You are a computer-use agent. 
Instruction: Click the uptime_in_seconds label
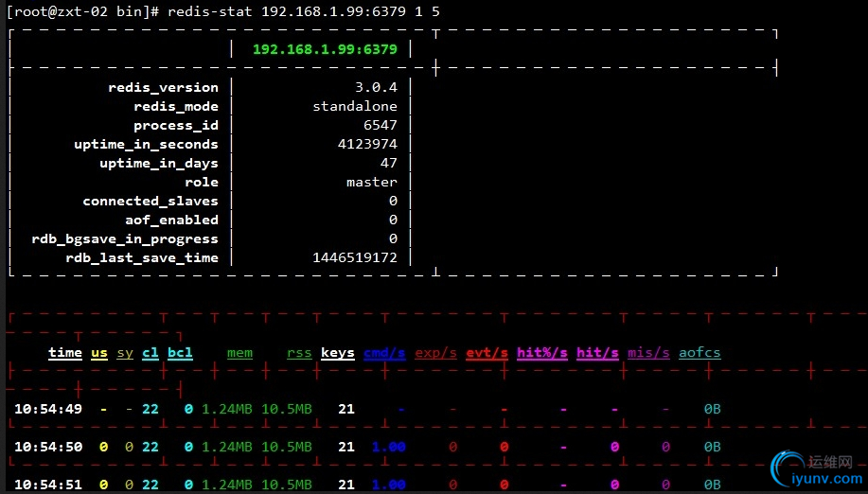146,145
